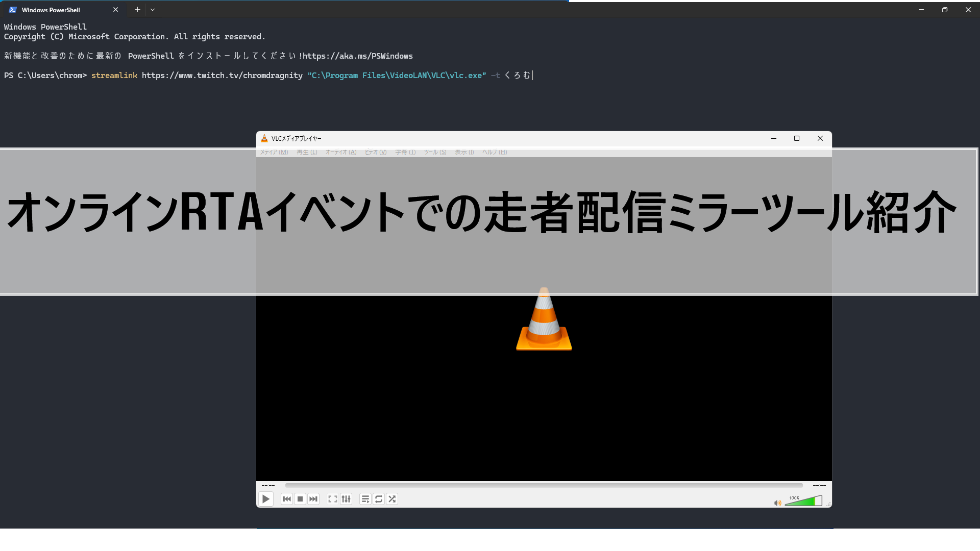980x551 pixels.
Task: Mute audio via the speaker icon
Action: 777,503
